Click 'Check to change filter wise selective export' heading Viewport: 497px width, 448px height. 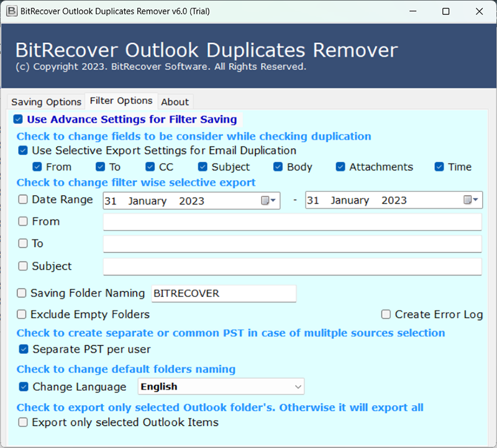pos(136,183)
